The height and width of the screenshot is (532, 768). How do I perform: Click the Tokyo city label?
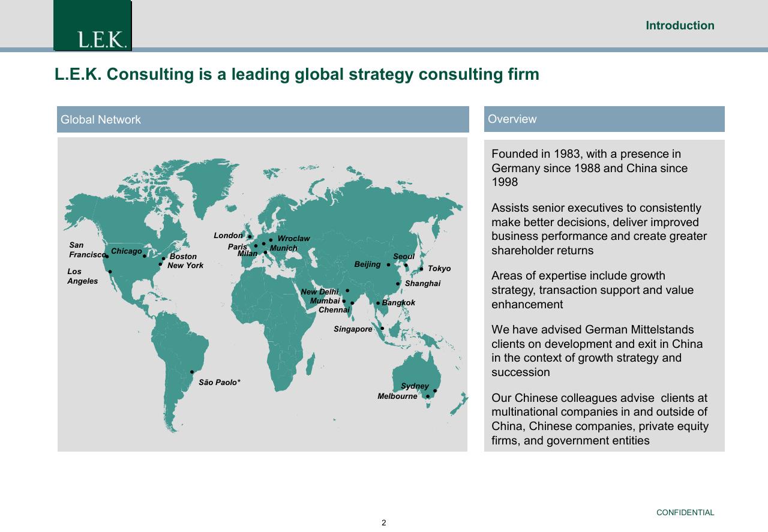tap(439, 269)
